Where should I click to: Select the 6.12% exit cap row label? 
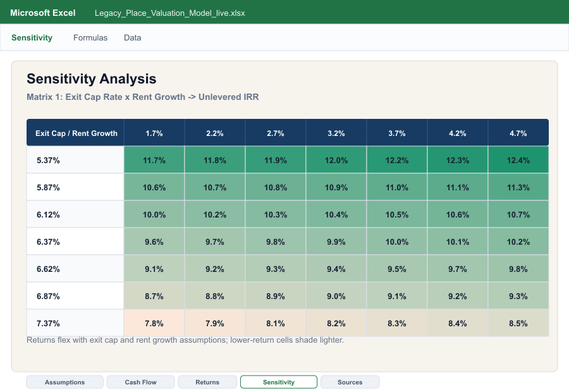(x=75, y=214)
